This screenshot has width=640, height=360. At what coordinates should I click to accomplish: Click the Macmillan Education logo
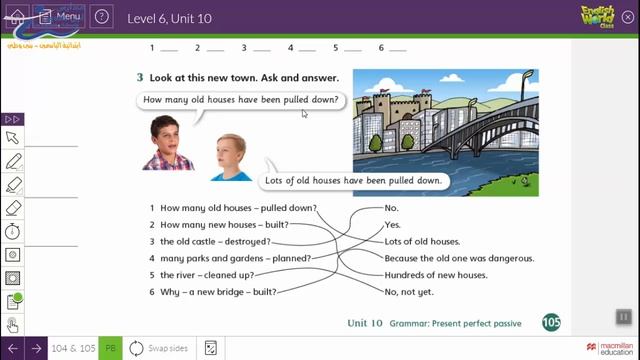(610, 349)
